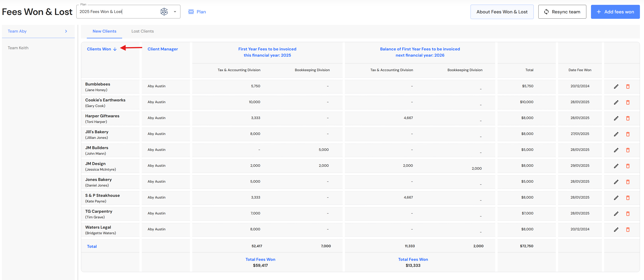Select Team Keith in sidebar

(x=18, y=48)
